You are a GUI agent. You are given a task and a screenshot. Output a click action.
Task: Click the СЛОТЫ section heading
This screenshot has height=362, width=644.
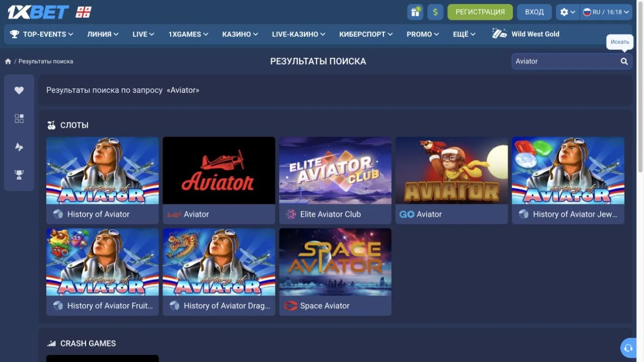[74, 125]
